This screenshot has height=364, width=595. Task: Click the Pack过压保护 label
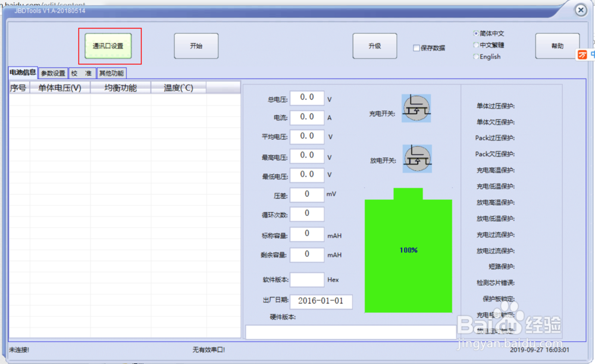point(495,138)
